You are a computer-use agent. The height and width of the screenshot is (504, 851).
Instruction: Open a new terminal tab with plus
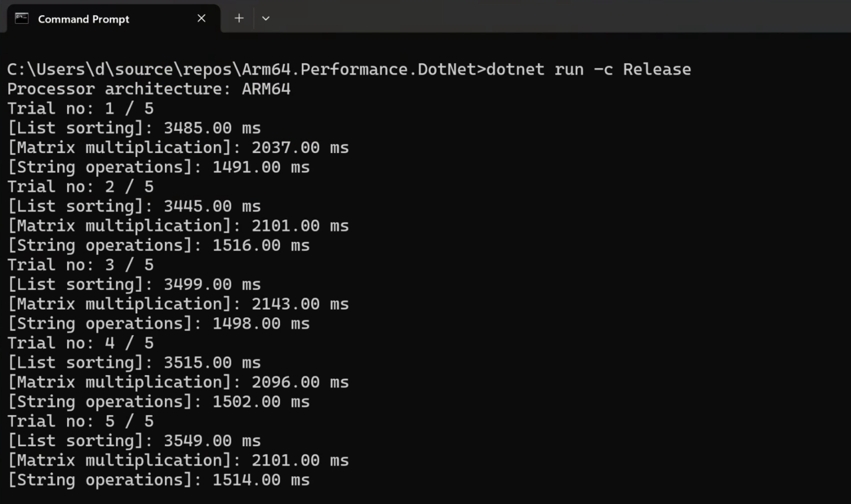click(x=239, y=19)
